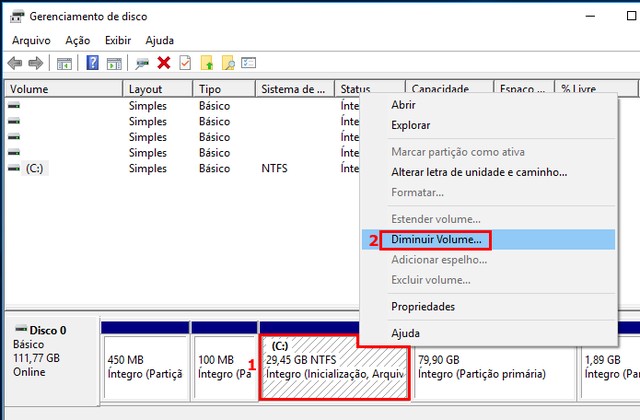
Task: Click the red X delete icon
Action: pyautogui.click(x=164, y=63)
